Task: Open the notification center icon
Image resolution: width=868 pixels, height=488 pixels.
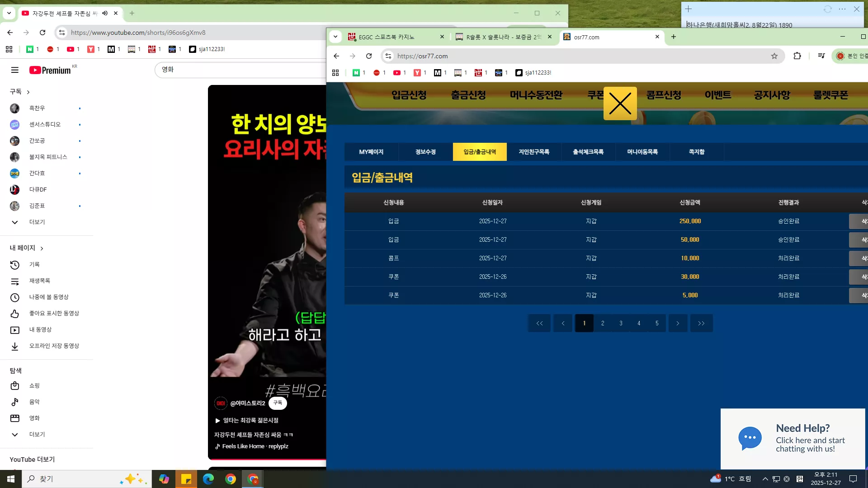Action: pyautogui.click(x=853, y=479)
